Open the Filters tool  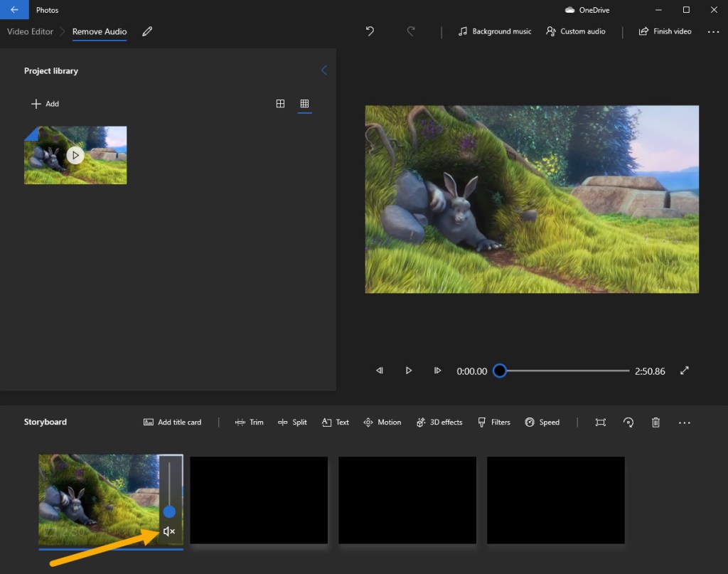(494, 422)
